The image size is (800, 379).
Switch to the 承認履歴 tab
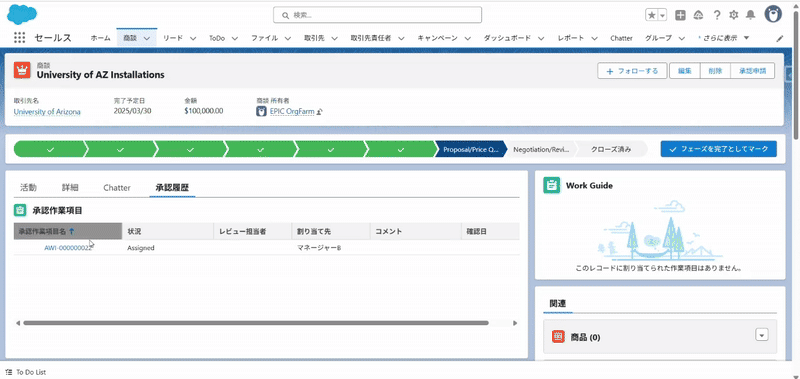pos(172,188)
